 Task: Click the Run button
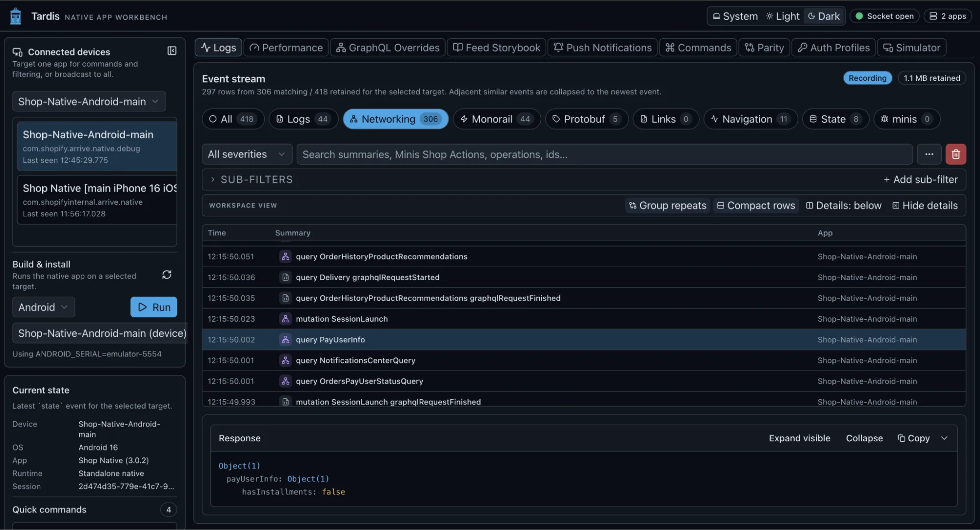tap(154, 307)
